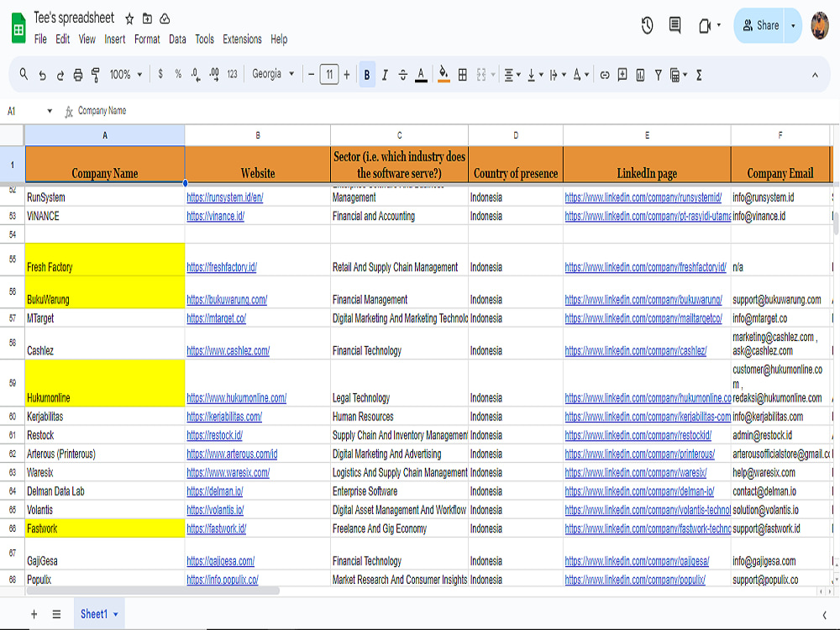Screen dimensions: 840x630
Task: Format as percent icon
Action: click(178, 75)
